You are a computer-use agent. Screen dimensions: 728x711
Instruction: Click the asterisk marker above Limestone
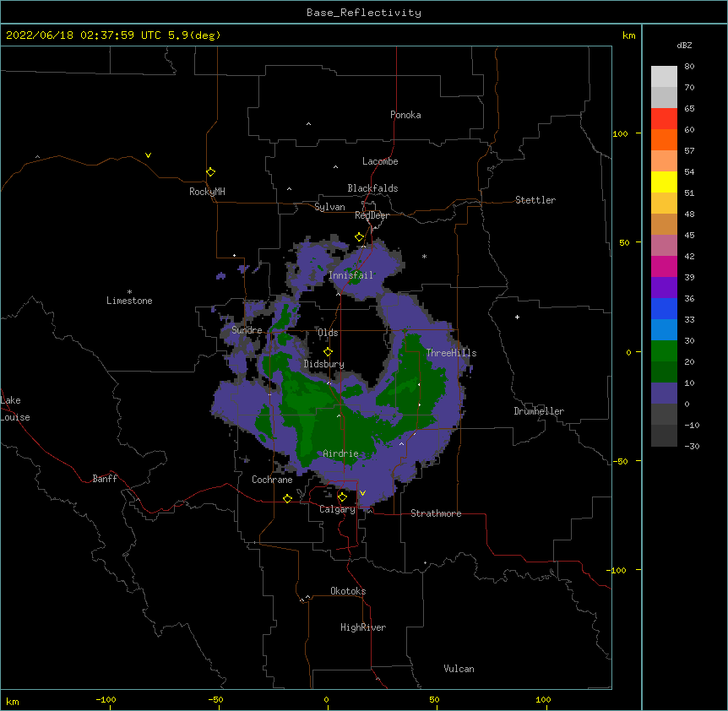[129, 292]
